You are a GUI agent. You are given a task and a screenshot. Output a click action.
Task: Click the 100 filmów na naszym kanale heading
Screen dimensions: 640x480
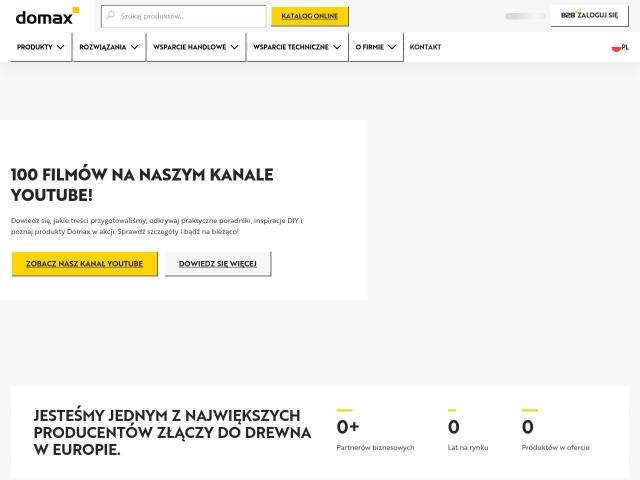click(142, 185)
